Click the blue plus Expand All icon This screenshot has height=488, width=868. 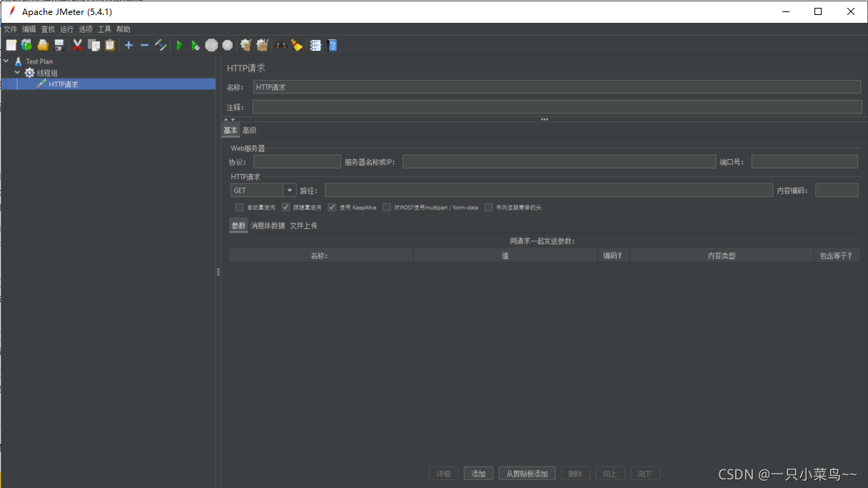(x=128, y=45)
